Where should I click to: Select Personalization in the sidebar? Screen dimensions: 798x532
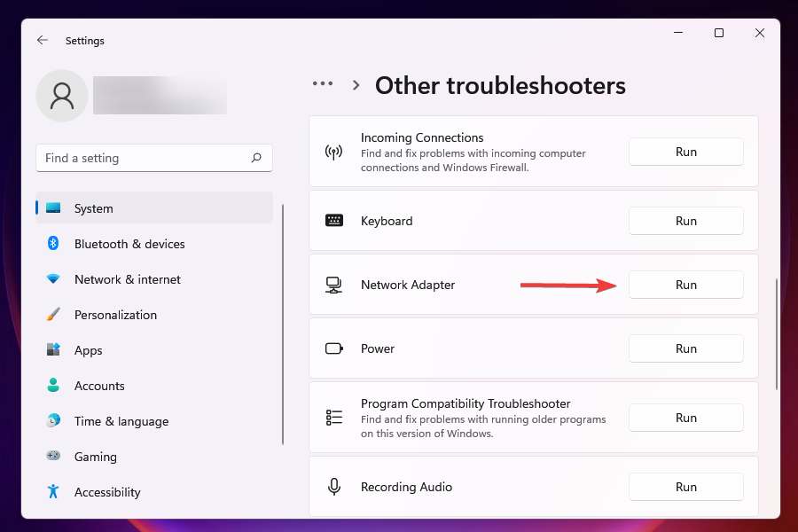pos(154,314)
